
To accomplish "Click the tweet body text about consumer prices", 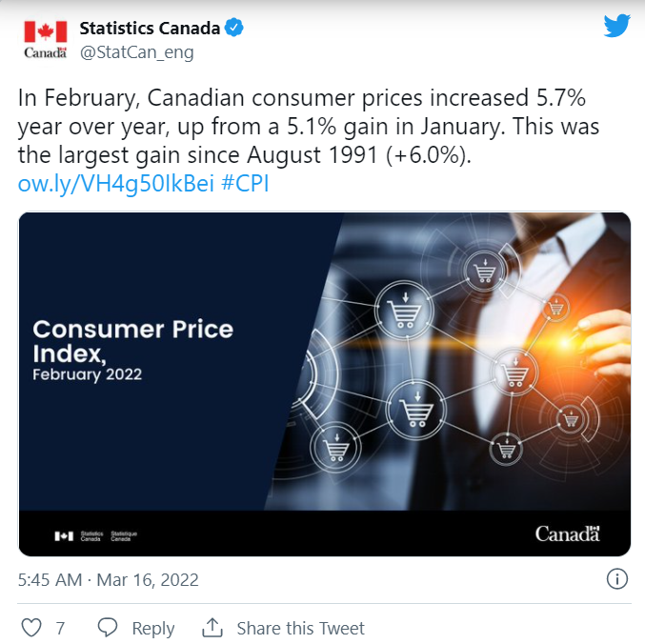I will pyautogui.click(x=309, y=127).
